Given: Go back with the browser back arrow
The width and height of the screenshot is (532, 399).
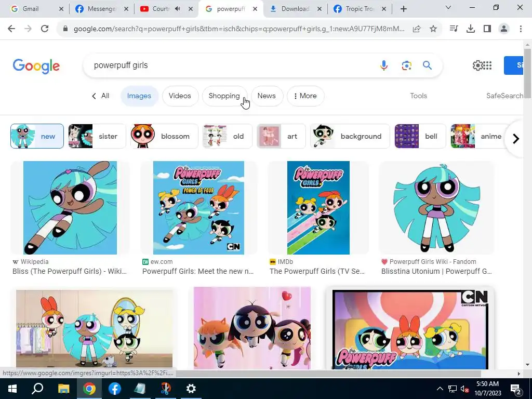Looking at the screenshot, I should pyautogui.click(x=11, y=29).
